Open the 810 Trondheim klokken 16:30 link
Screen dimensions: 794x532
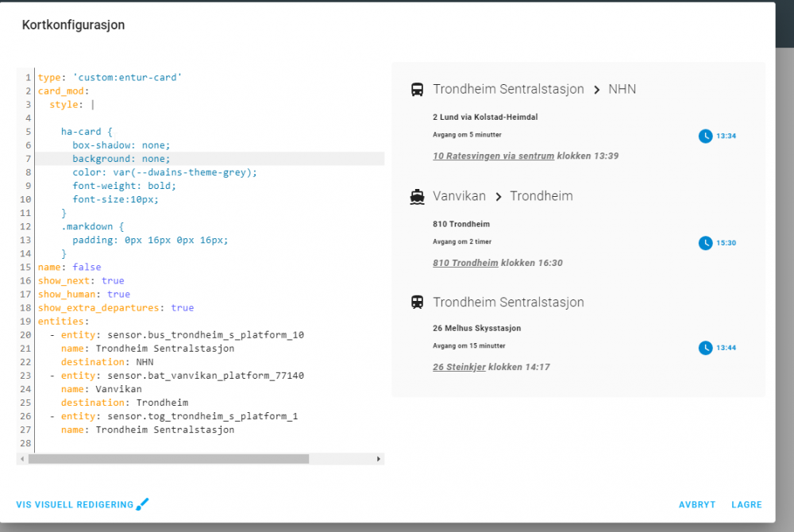[465, 263]
